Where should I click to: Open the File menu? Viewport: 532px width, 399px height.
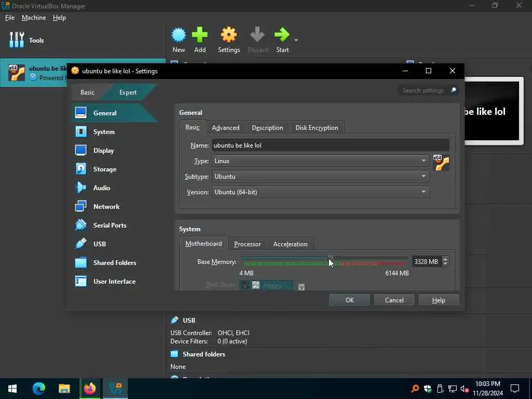point(10,18)
